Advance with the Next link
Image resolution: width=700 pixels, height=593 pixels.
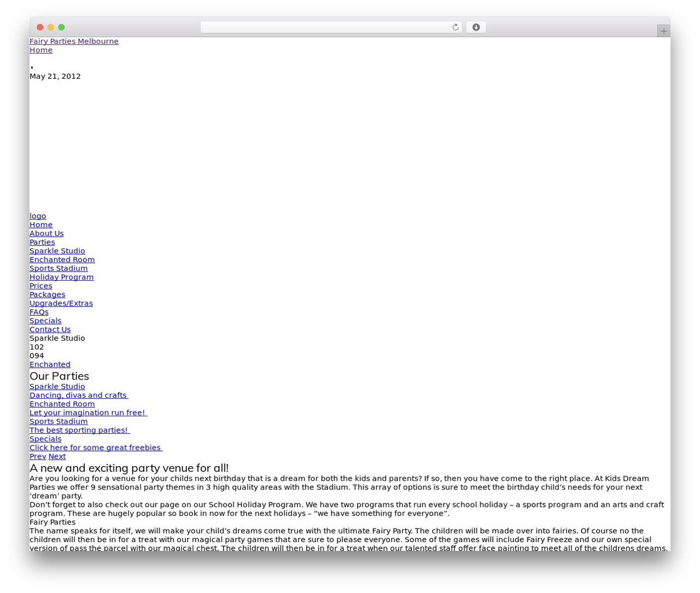click(x=57, y=457)
